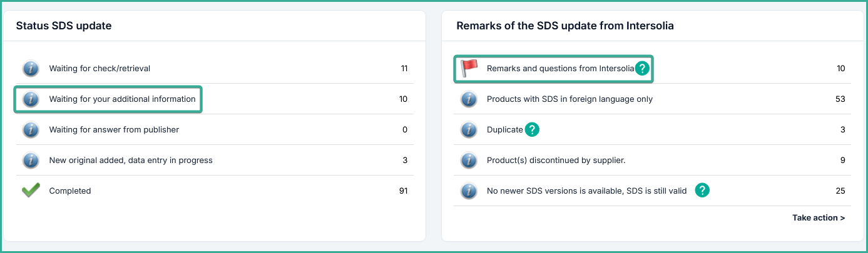Click the question mark next to Duplicate
Screen dimensions: 868x253
click(532, 130)
